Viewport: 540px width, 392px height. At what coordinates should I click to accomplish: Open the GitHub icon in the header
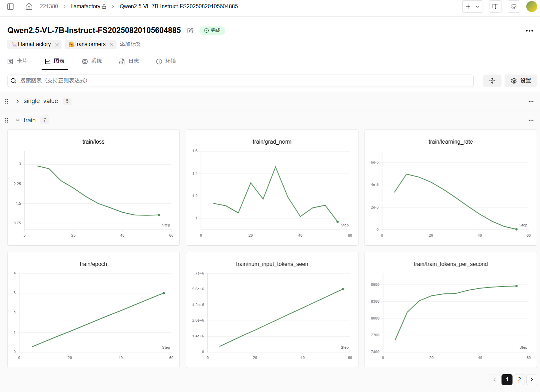(514, 7)
